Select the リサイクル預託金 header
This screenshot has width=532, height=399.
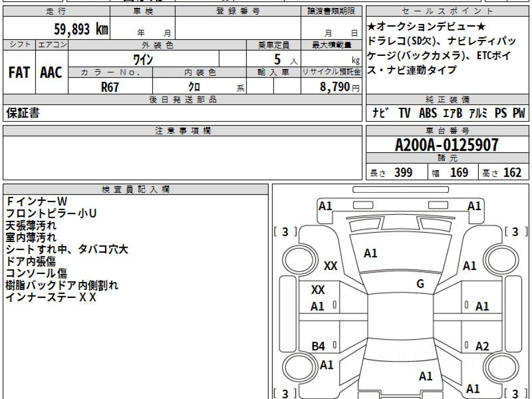[331, 72]
